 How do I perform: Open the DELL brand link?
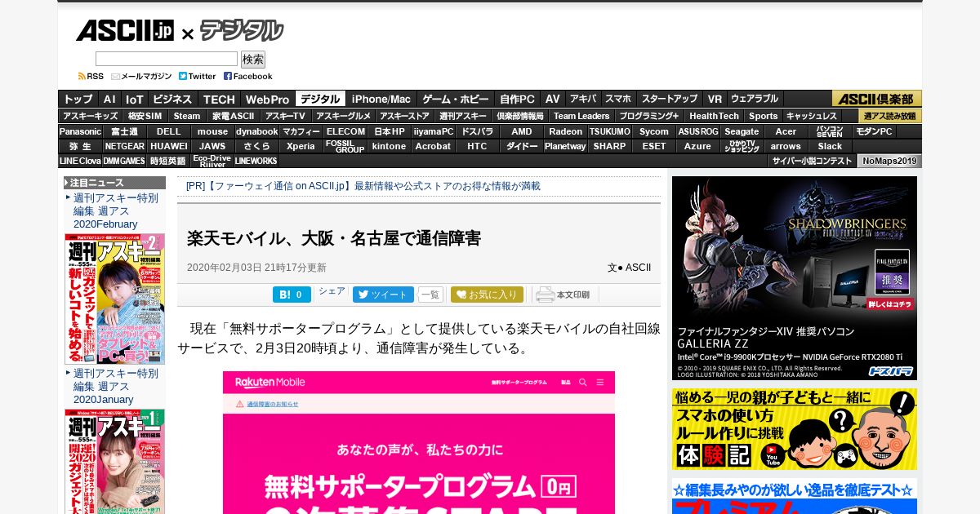tap(168, 131)
